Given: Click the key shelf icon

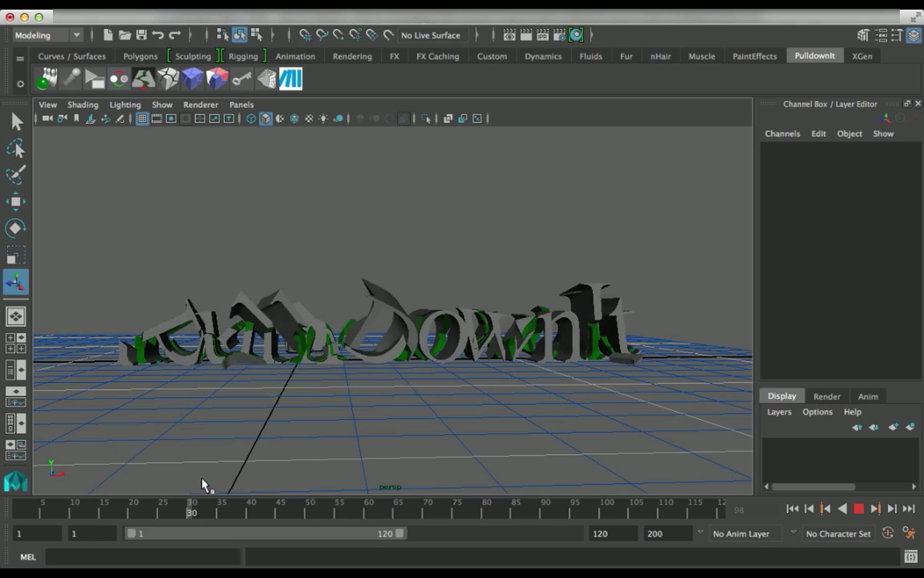Looking at the screenshot, I should tap(241, 79).
